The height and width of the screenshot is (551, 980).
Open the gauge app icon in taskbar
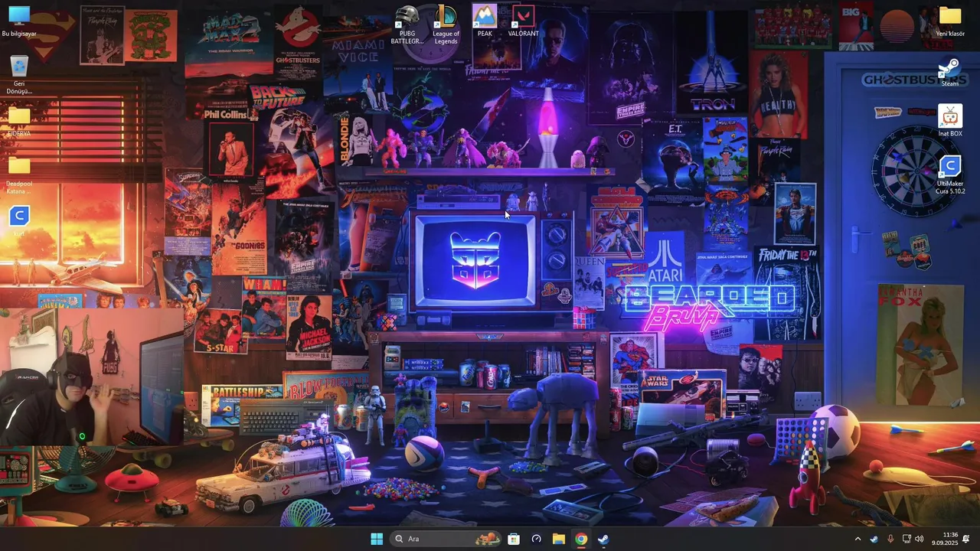536,539
